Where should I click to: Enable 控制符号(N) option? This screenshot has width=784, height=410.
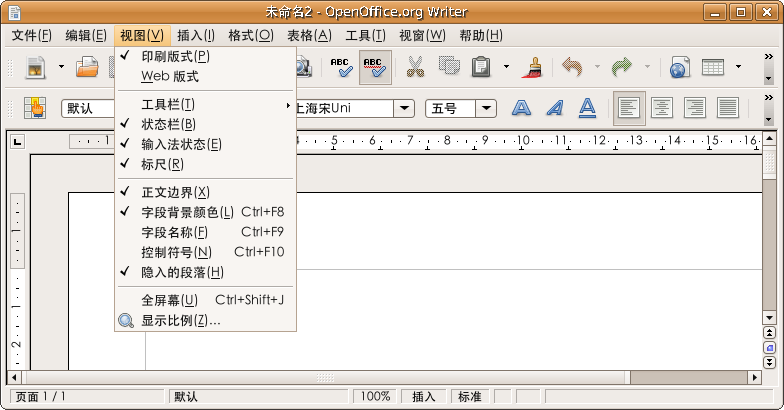tap(206, 252)
